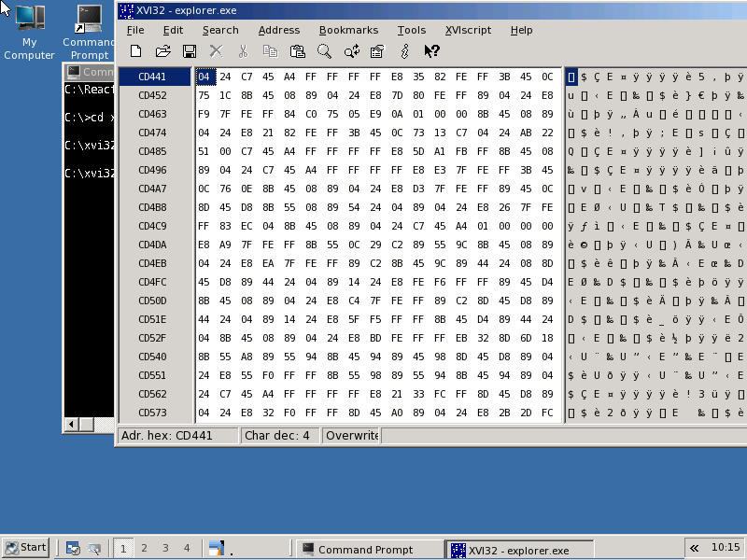
Task: Select the My Computer desktop icon
Action: pyautogui.click(x=29, y=33)
